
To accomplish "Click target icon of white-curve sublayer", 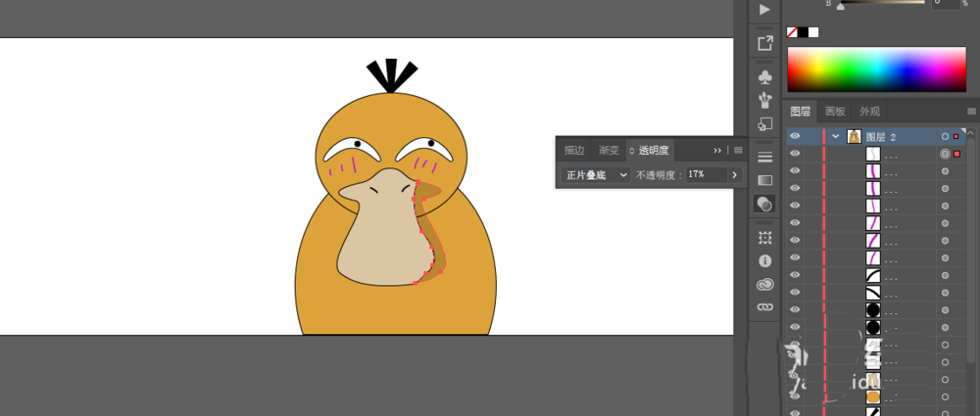I will click(x=945, y=154).
